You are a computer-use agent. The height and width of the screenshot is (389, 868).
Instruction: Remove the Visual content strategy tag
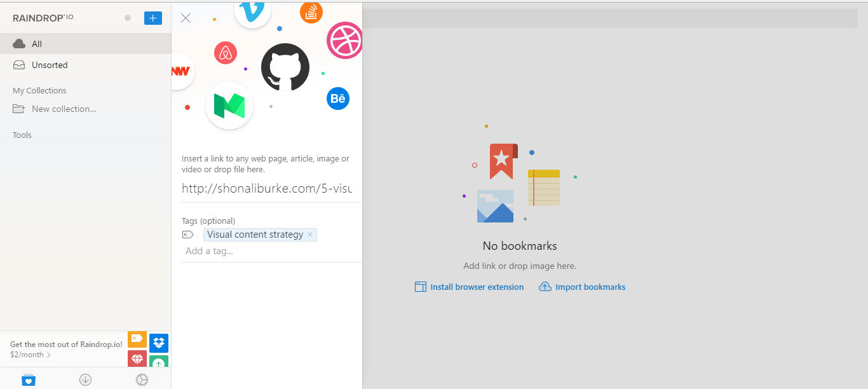(x=310, y=235)
